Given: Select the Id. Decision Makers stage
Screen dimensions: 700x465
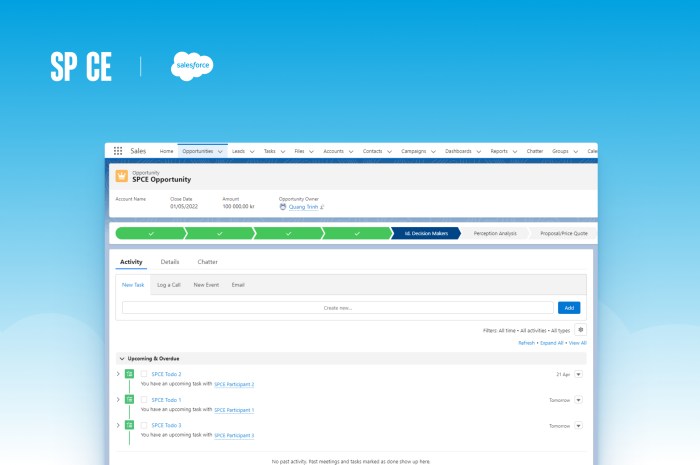Looking at the screenshot, I should click(426, 233).
